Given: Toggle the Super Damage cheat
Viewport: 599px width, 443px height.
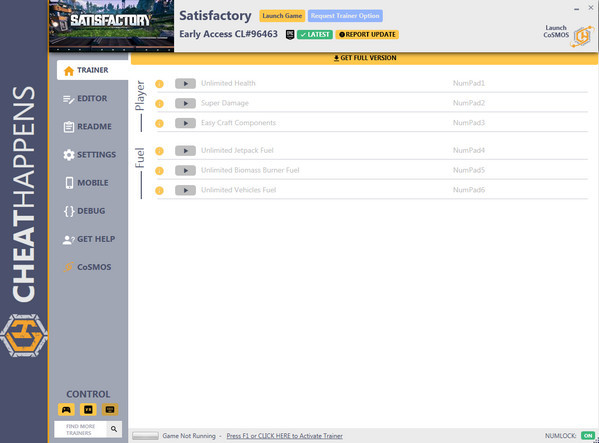Looking at the screenshot, I should (185, 103).
